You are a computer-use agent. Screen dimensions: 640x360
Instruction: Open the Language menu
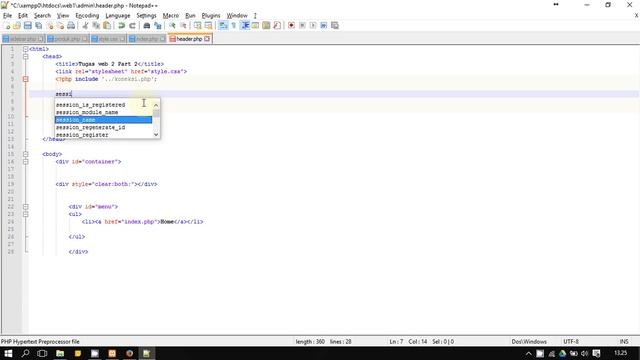tap(118, 16)
